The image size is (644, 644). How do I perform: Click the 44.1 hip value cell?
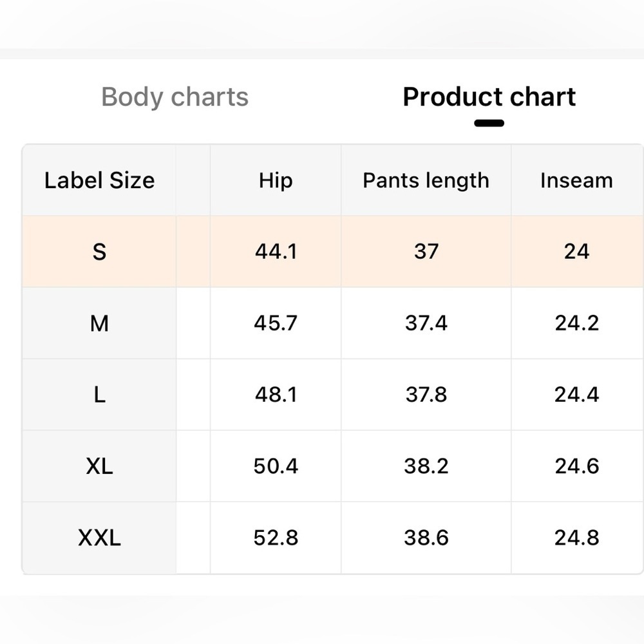[x=276, y=251]
